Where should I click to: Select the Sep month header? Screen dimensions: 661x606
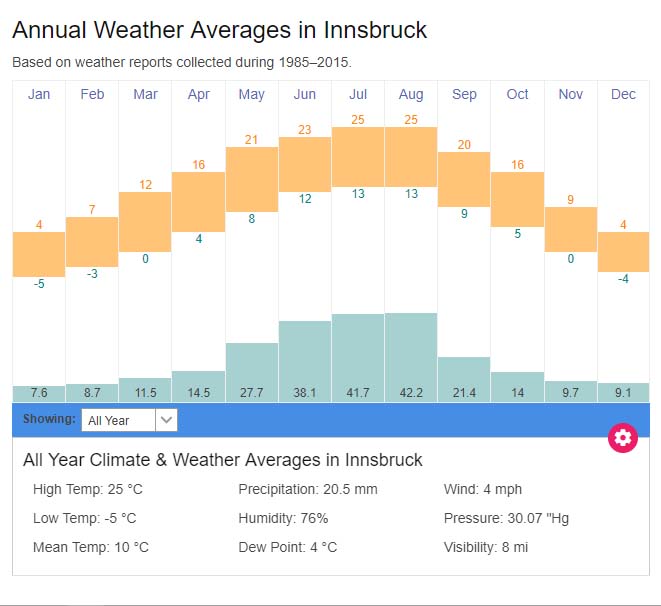point(464,94)
